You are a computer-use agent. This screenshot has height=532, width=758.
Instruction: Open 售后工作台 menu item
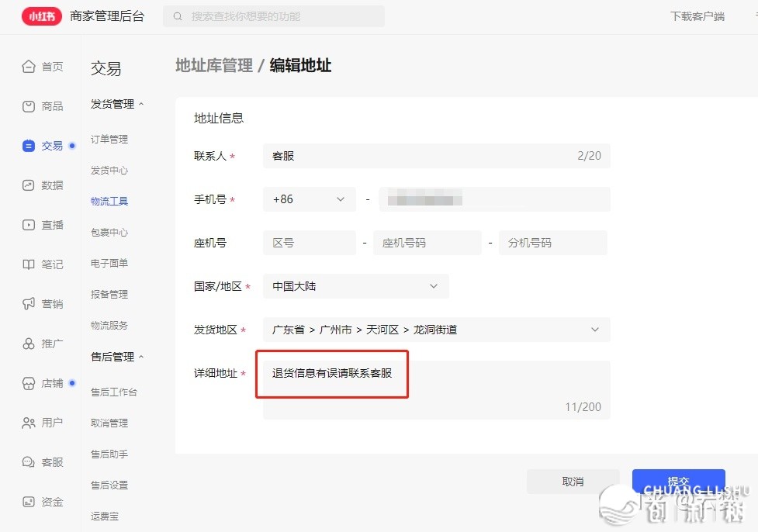tap(114, 392)
